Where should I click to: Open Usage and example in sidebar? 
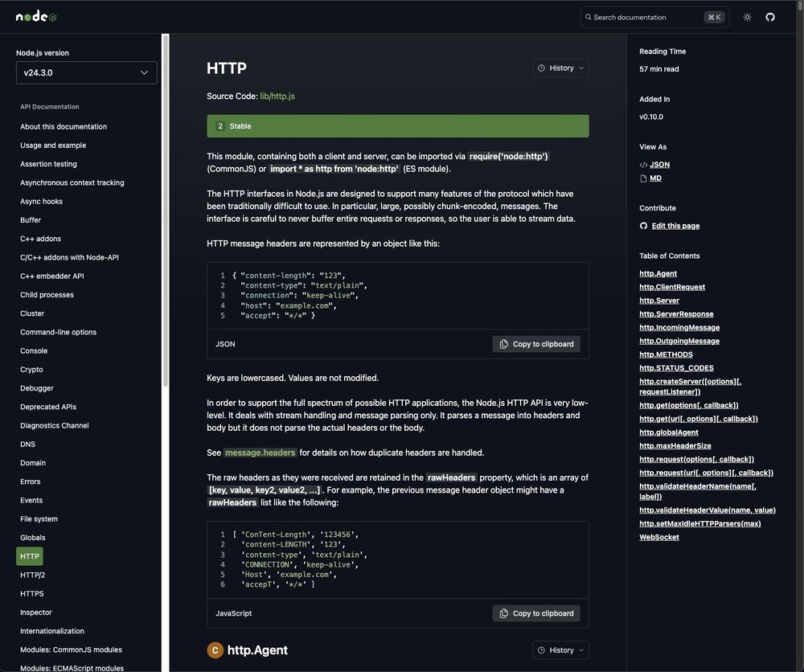pyautogui.click(x=53, y=145)
